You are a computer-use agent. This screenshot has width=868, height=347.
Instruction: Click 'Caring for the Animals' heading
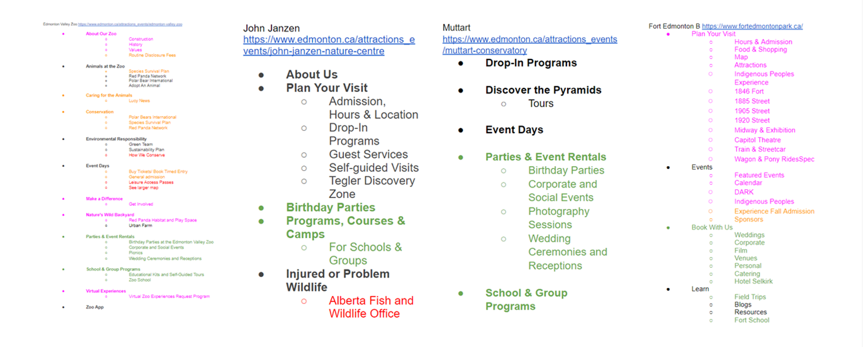109,95
